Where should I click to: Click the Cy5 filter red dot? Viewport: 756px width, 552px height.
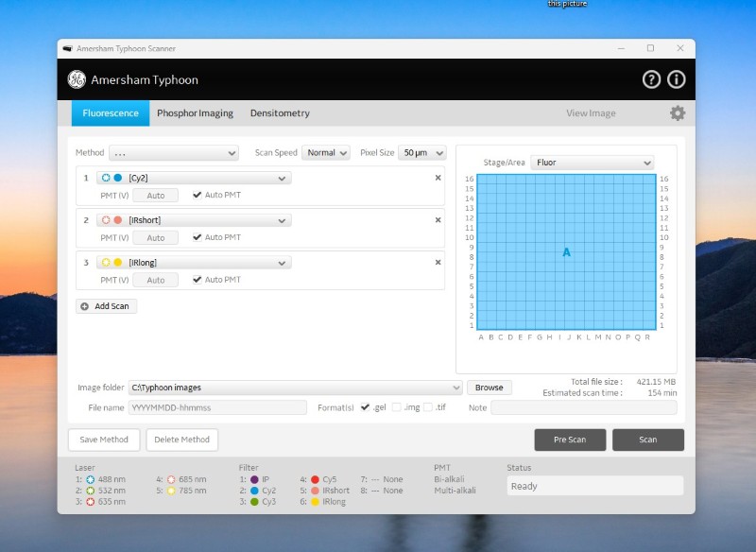tap(315, 479)
